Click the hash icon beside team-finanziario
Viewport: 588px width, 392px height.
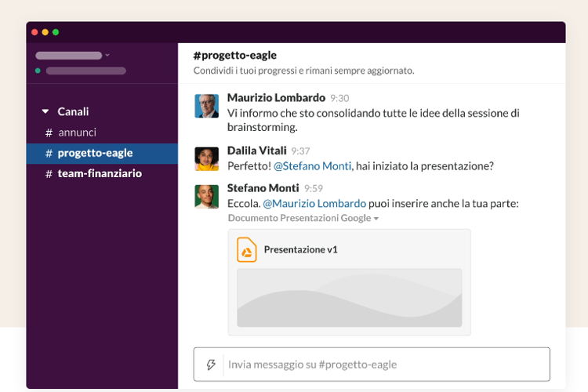click(x=49, y=173)
